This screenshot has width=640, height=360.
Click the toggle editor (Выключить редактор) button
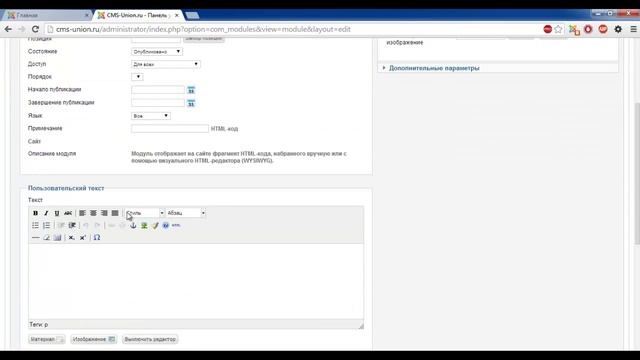(x=150, y=339)
